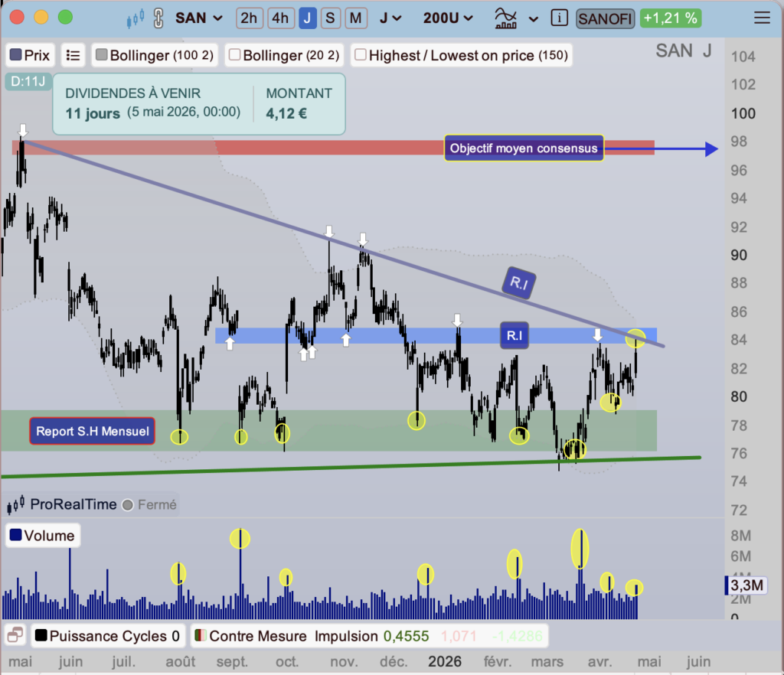Open the hamburger menu
The width and height of the screenshot is (784, 675).
click(762, 18)
